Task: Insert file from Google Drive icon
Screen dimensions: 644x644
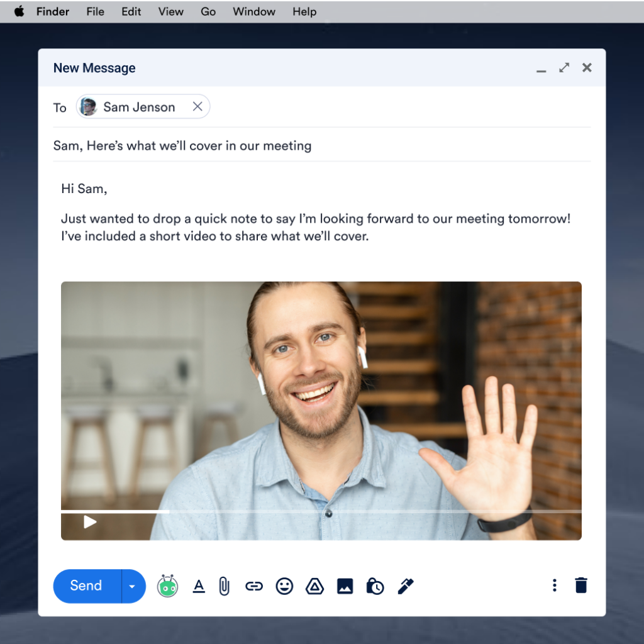Action: click(x=314, y=586)
